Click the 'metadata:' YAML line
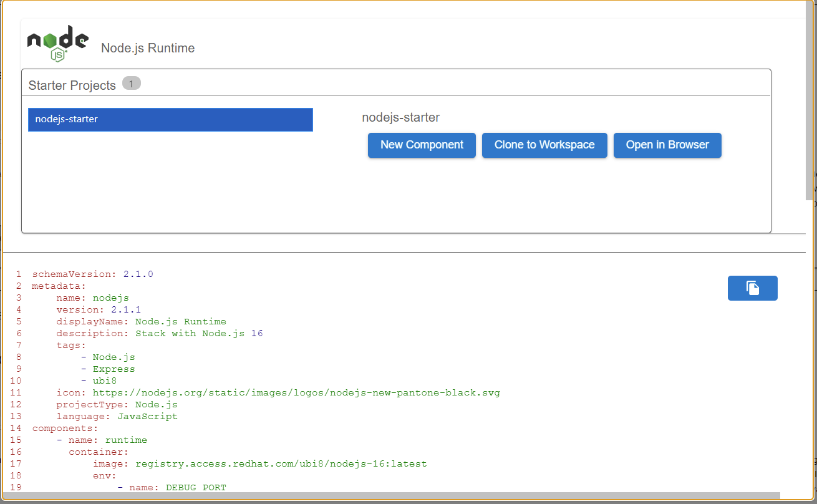The width and height of the screenshot is (817, 504). point(59,286)
